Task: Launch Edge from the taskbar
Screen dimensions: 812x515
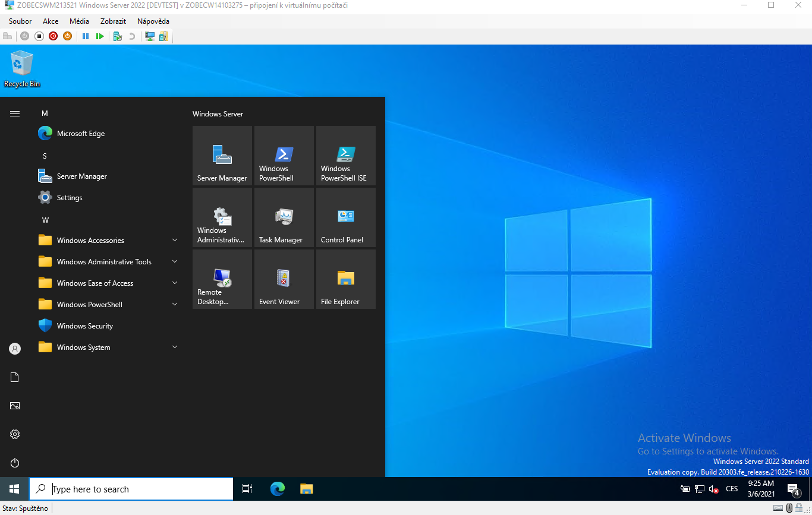Action: [278, 489]
